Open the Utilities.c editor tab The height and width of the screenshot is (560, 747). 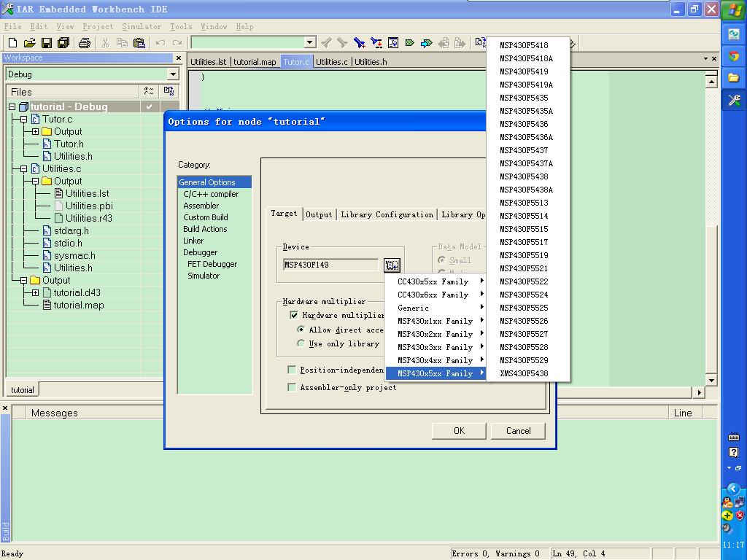(x=332, y=62)
